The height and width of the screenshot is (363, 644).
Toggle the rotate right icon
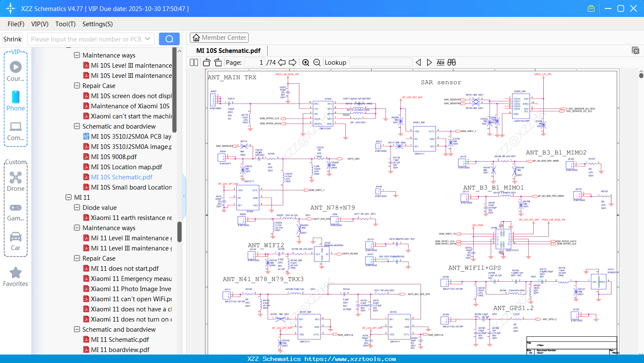(x=217, y=62)
